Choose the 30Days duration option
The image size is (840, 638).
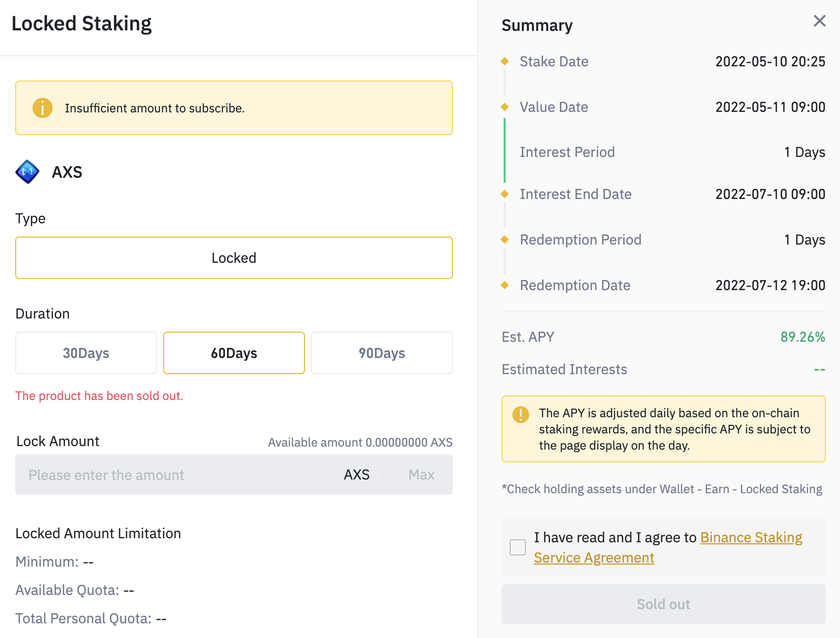(x=86, y=353)
